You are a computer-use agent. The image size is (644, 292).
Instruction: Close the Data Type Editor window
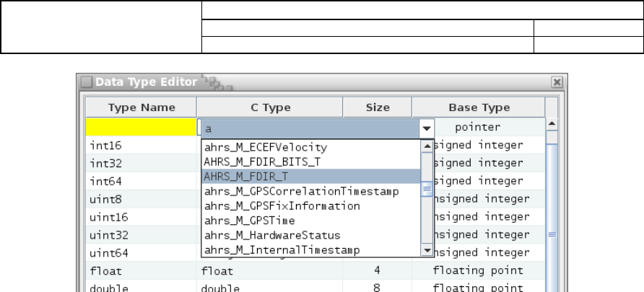tap(557, 82)
